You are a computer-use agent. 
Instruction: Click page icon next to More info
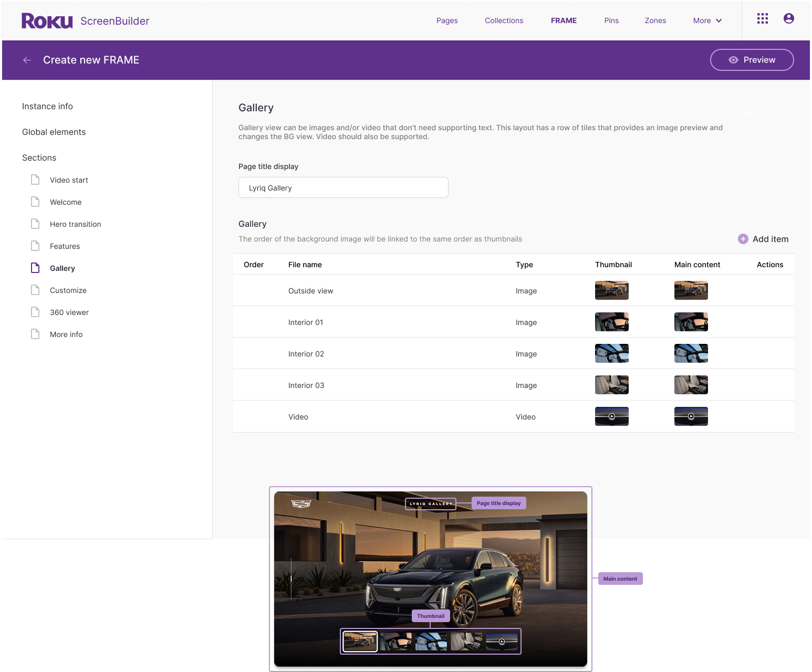pyautogui.click(x=35, y=334)
